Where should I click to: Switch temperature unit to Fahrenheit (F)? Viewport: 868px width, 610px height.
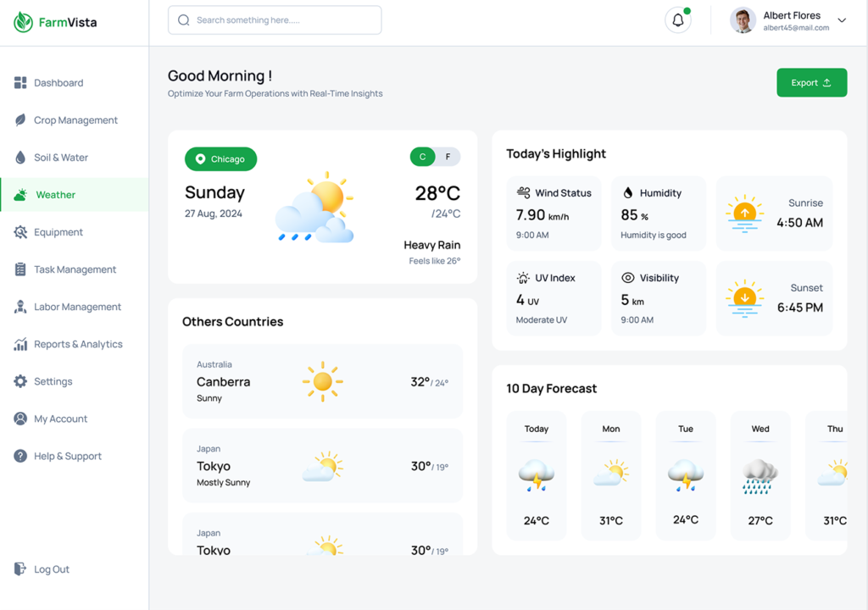pos(448,157)
